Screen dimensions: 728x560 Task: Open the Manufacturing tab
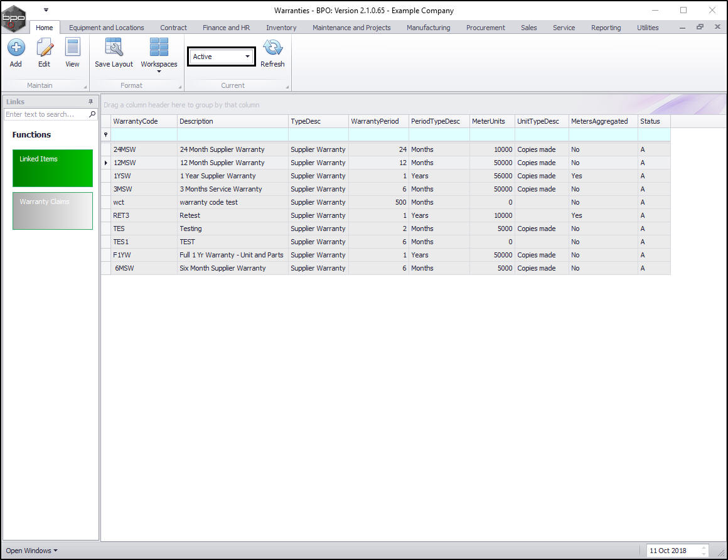428,28
